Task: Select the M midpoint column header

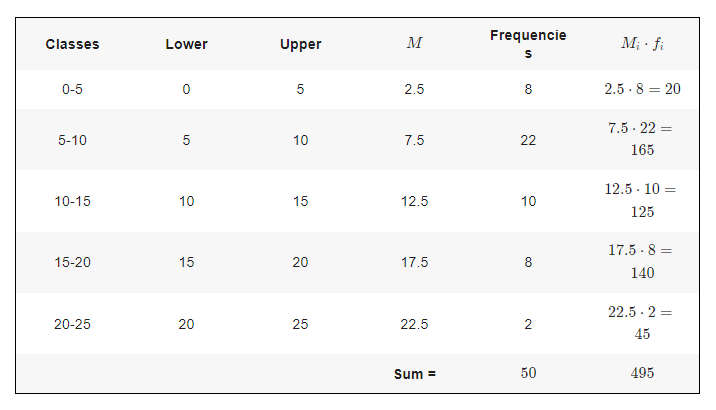Action: (x=414, y=45)
